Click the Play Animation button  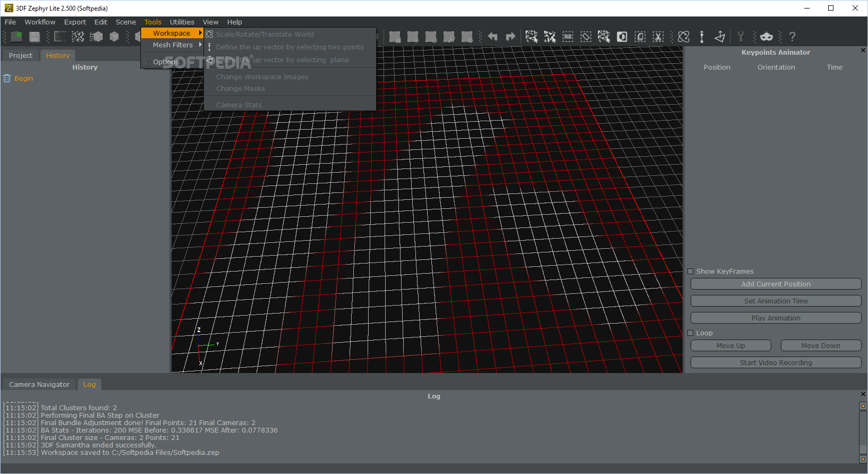(x=776, y=318)
